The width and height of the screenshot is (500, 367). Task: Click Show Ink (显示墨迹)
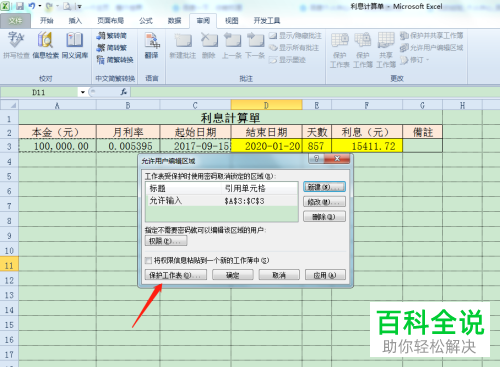coord(287,60)
